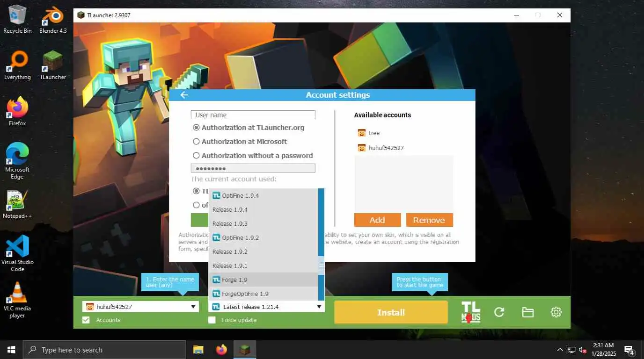Open File Explorer from the taskbar
This screenshot has width=644, height=359.
click(198, 350)
